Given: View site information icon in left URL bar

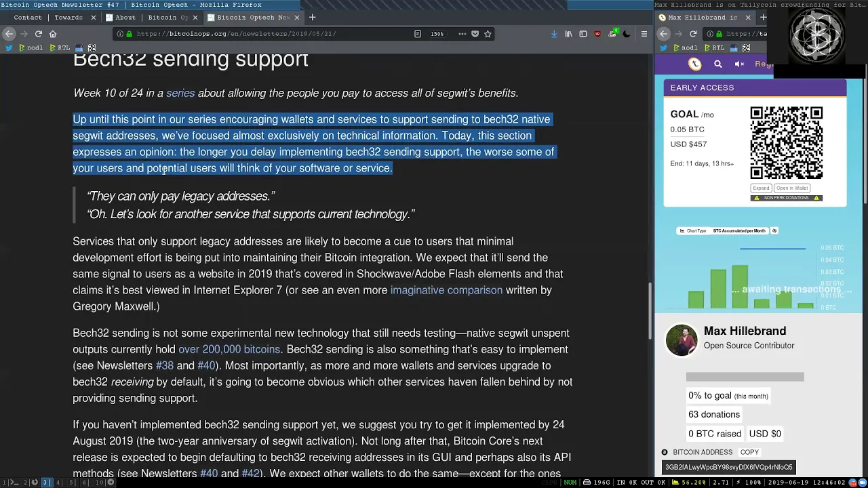Looking at the screenshot, I should tap(120, 34).
